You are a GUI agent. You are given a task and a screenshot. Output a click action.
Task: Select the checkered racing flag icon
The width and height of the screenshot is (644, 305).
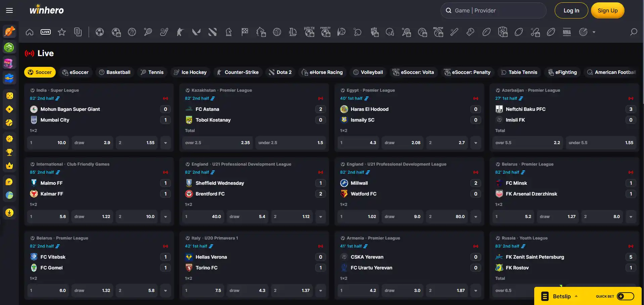pyautogui.click(x=245, y=32)
